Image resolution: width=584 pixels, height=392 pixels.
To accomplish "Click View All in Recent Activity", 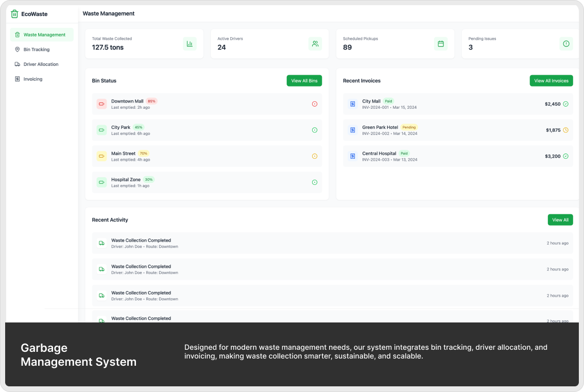I will (x=560, y=220).
